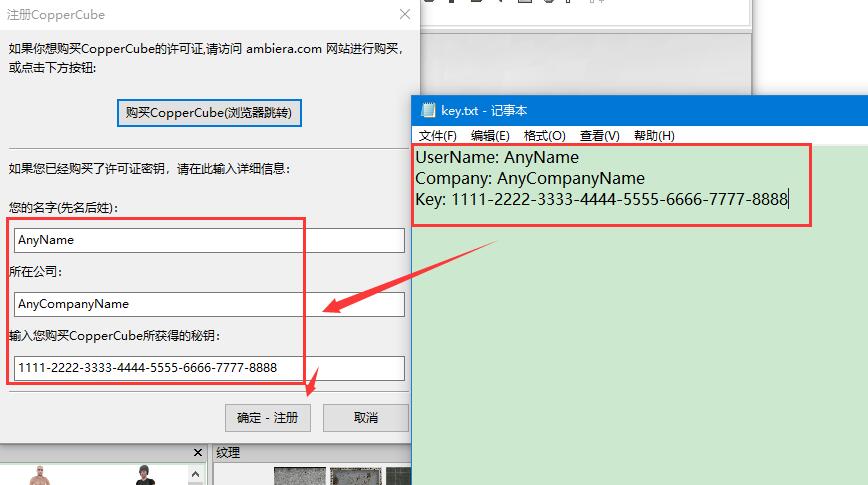Close the 注册CopperCube registration dialog
Viewport: 868px width, 485px height.
coord(405,14)
